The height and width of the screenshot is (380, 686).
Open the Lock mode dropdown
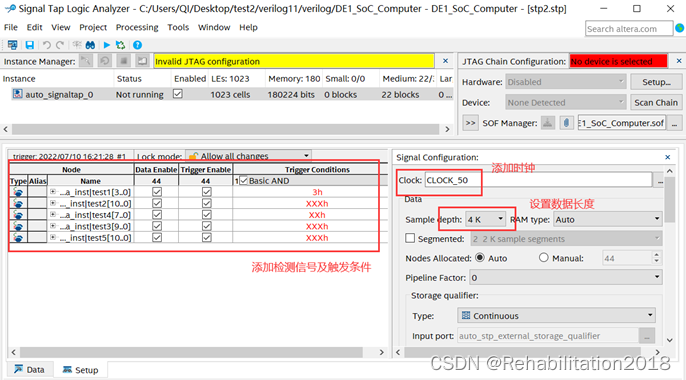pyautogui.click(x=248, y=156)
